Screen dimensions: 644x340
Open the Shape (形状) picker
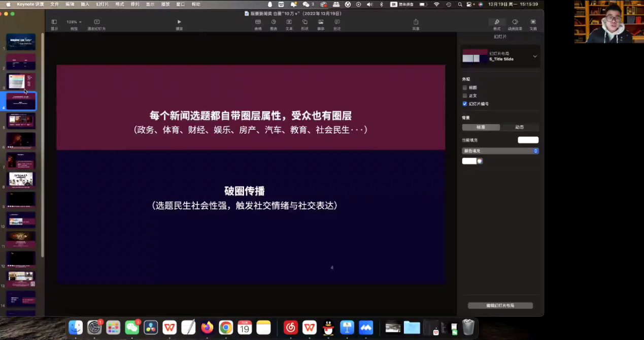tap(304, 22)
